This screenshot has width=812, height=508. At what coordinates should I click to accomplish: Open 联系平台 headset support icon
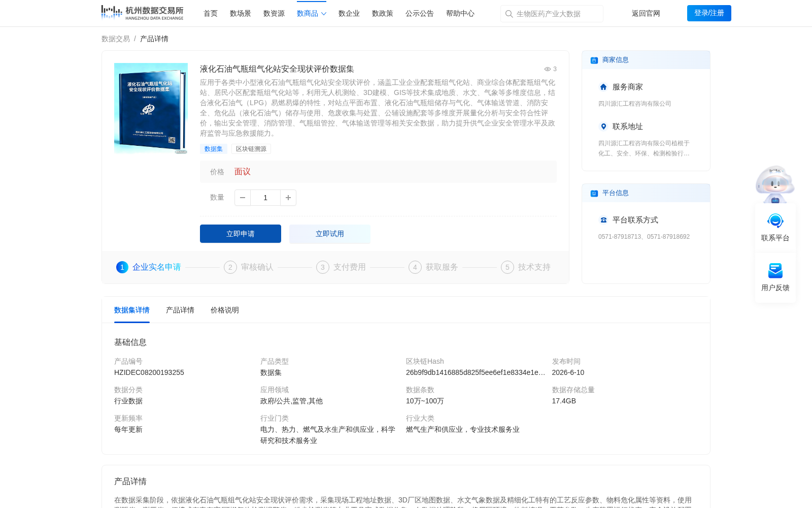tap(775, 221)
